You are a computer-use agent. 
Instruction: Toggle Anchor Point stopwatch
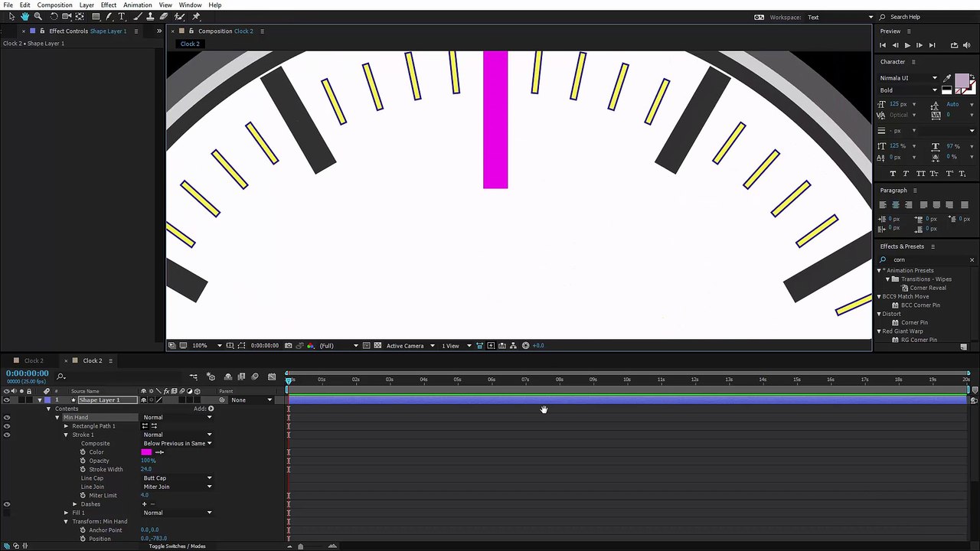point(83,530)
